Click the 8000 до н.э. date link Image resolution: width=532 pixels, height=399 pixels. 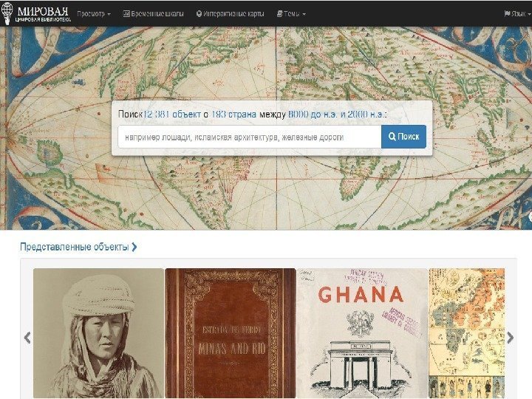pyautogui.click(x=313, y=115)
